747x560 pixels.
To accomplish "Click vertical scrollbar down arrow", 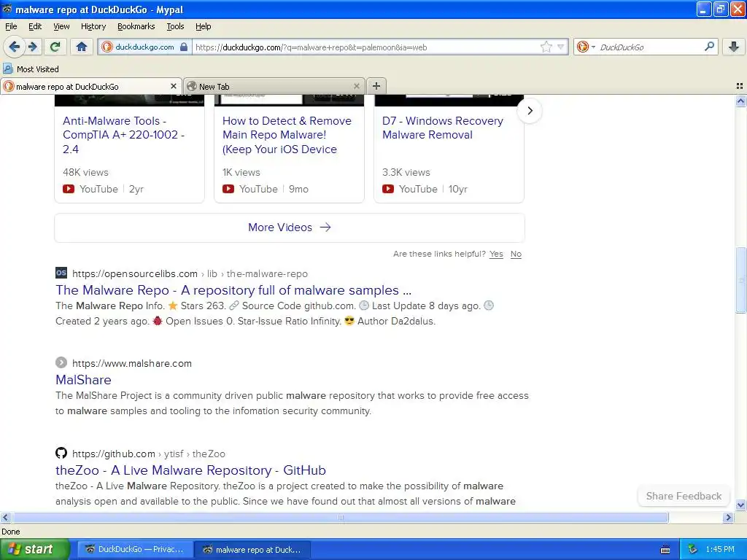I will click(740, 505).
